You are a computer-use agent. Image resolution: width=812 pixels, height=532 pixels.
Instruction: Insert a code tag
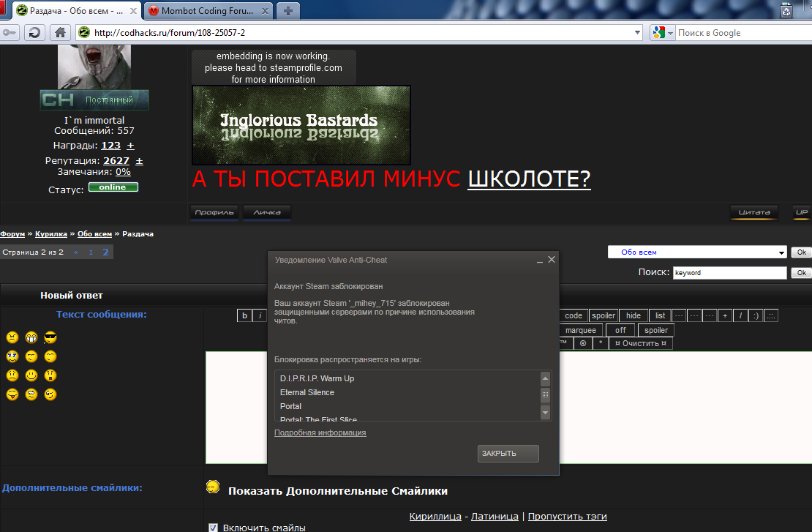click(x=574, y=315)
